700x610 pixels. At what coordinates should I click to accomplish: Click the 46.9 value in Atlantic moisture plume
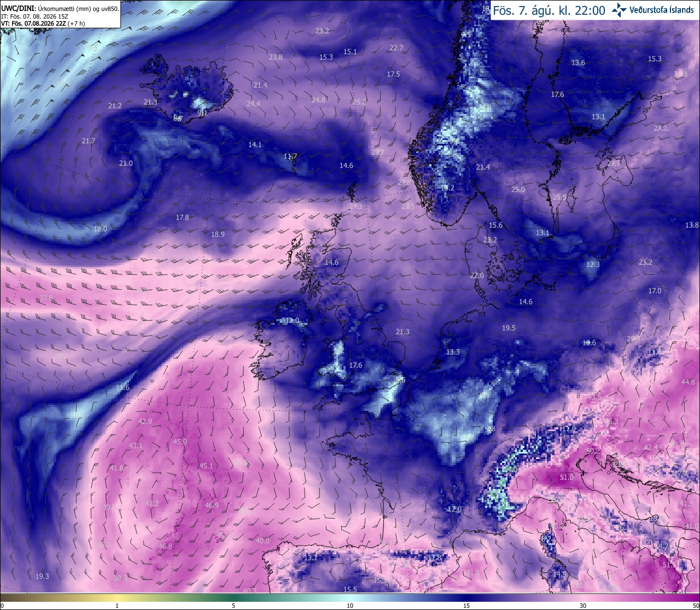[x=212, y=505]
